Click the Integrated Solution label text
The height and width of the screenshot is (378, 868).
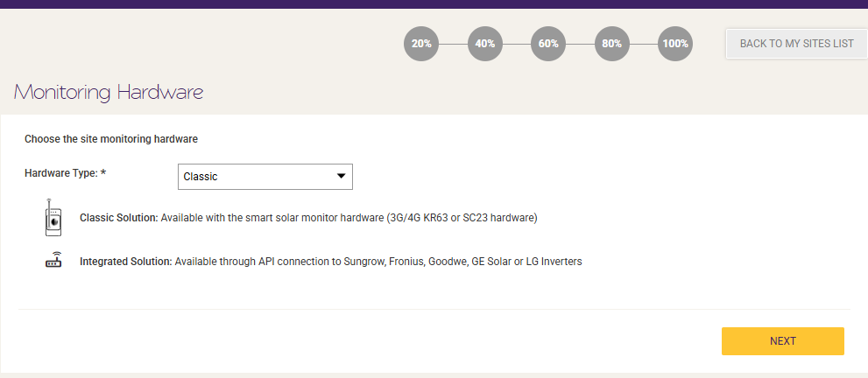126,262
